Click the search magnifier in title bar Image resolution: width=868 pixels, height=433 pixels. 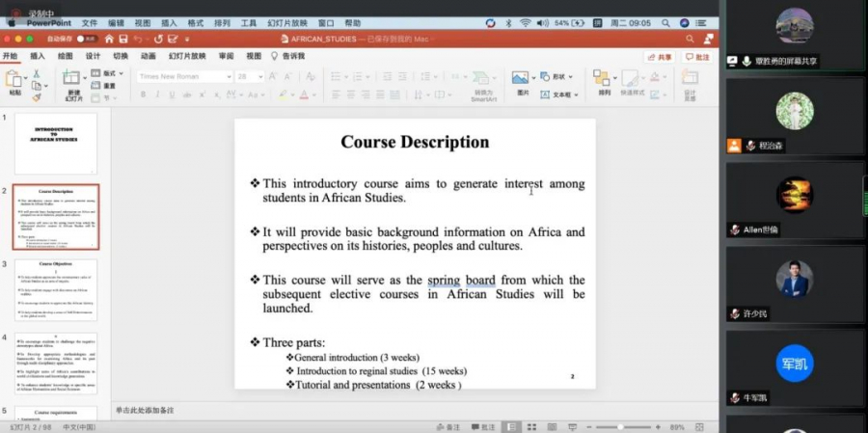(x=690, y=39)
